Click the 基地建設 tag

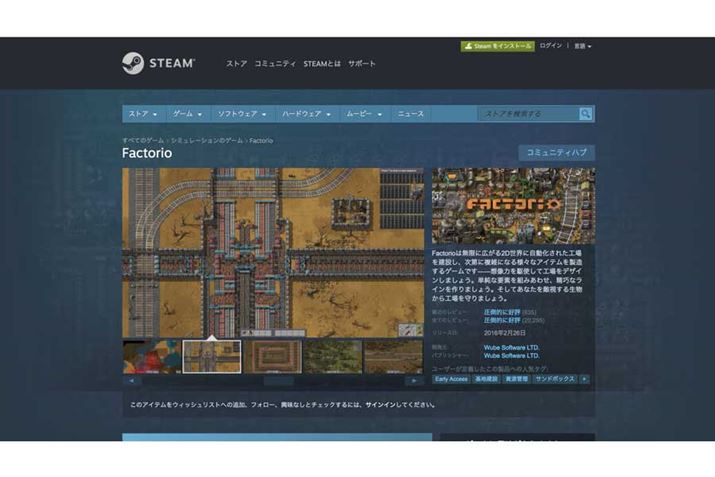coord(486,379)
